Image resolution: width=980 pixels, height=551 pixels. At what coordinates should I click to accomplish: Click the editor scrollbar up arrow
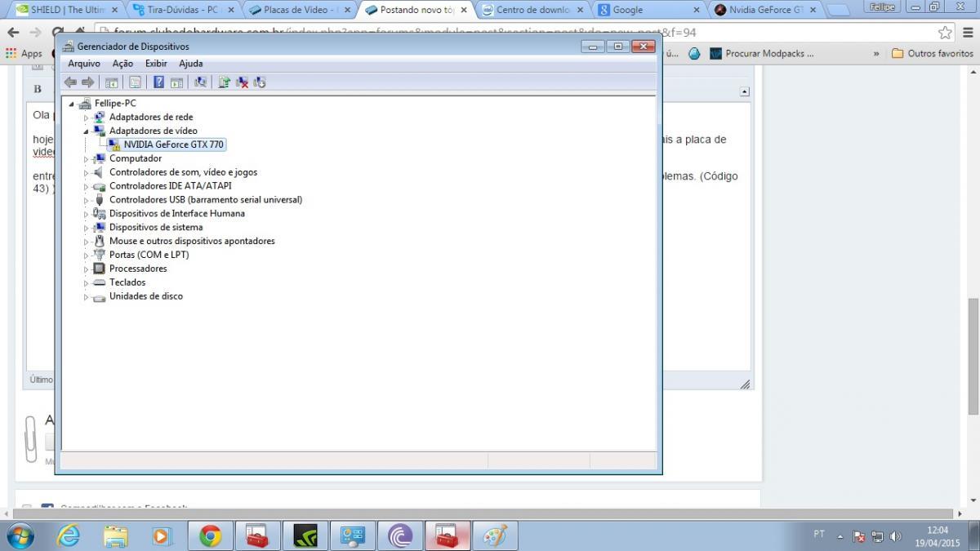(x=744, y=92)
